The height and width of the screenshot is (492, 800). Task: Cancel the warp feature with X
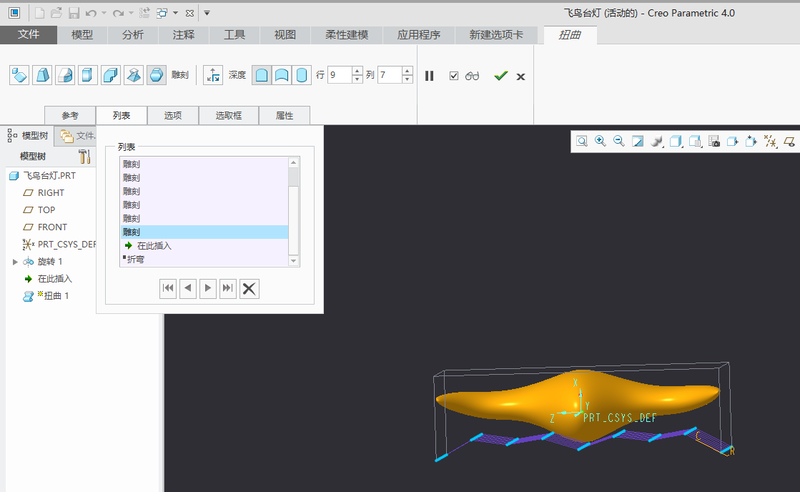[520, 77]
